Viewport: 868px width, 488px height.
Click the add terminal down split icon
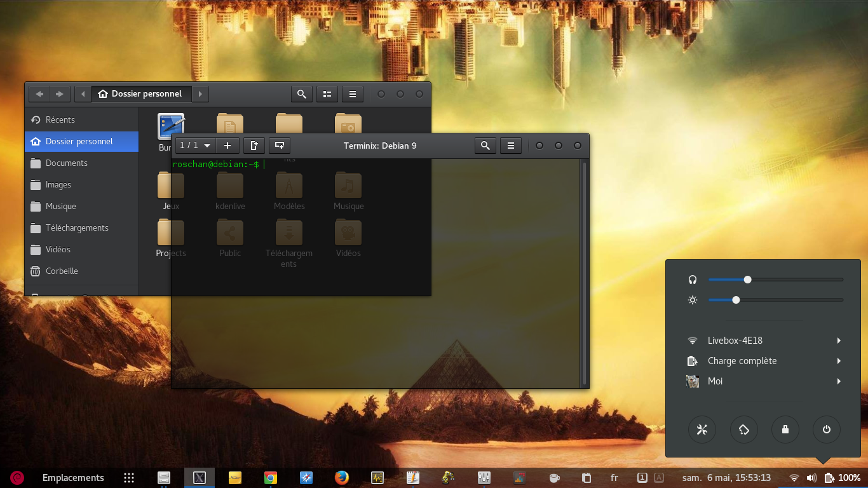(279, 146)
